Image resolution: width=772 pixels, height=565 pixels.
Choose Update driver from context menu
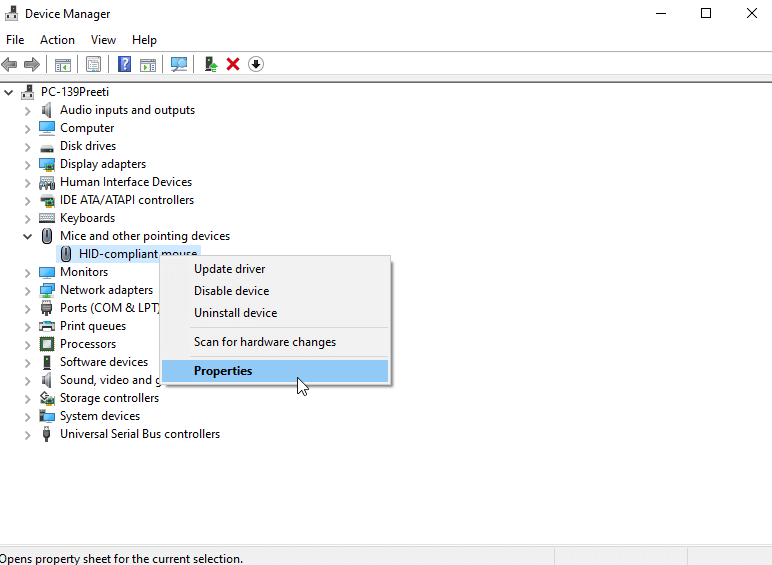click(x=275, y=269)
